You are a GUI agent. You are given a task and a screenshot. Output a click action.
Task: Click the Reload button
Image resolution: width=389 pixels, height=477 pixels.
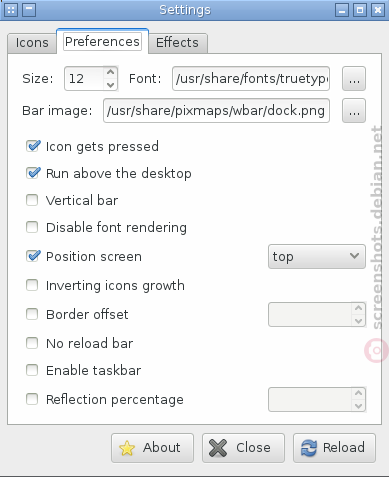[x=334, y=448]
